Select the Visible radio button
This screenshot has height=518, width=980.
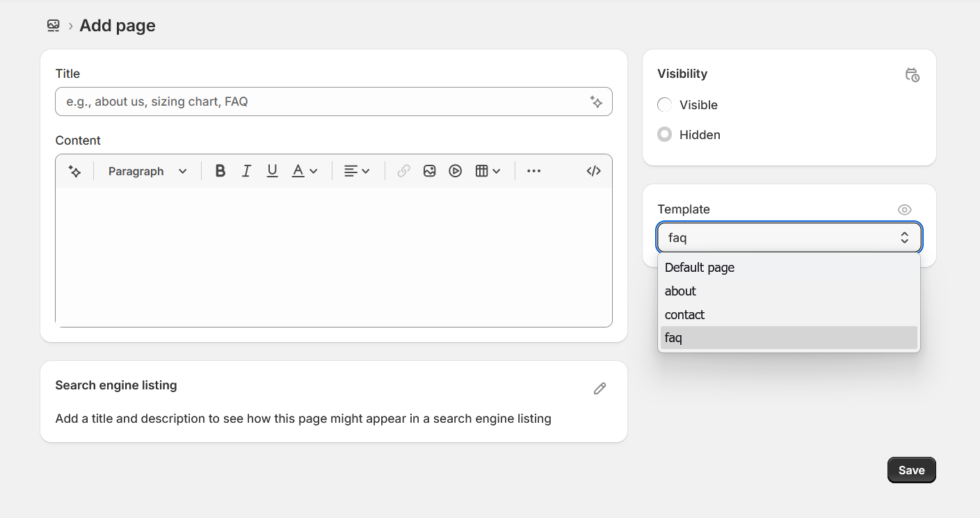[664, 104]
